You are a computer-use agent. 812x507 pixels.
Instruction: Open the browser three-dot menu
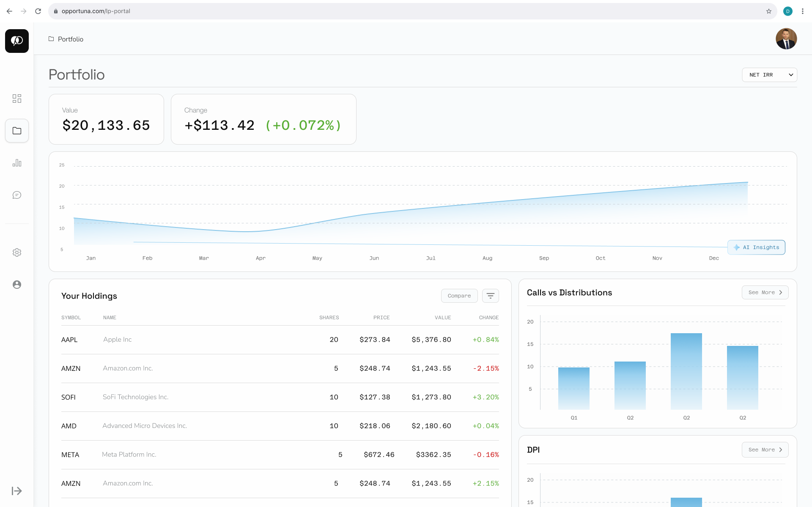pos(803,11)
